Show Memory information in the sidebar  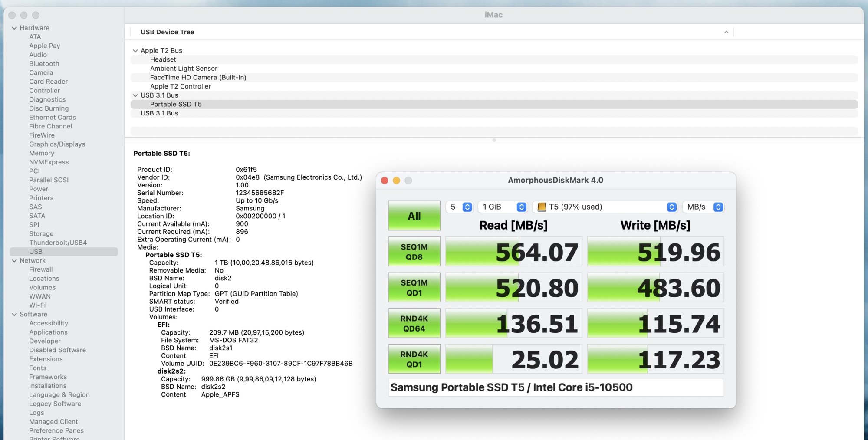point(42,153)
